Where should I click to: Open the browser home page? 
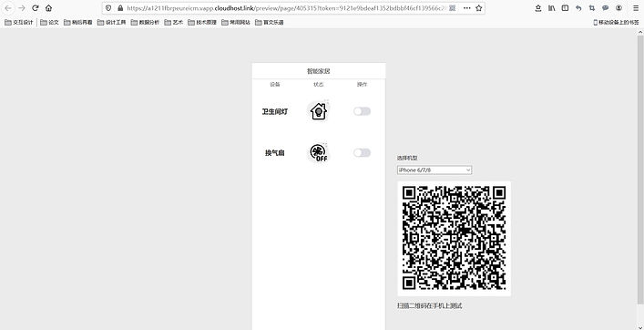48,8
